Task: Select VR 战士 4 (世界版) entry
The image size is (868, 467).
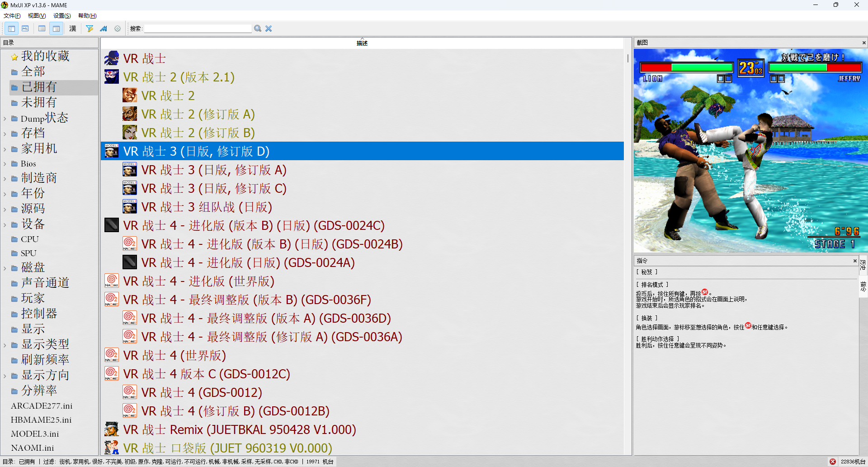Action: pyautogui.click(x=175, y=355)
